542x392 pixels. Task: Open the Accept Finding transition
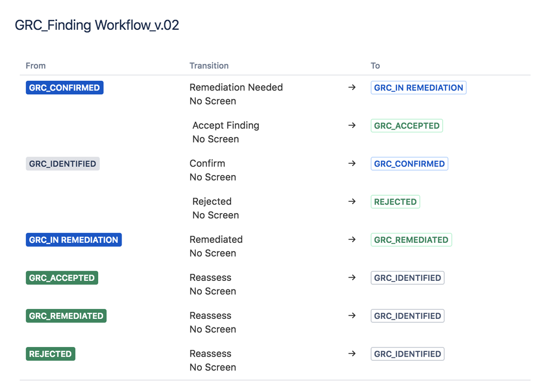(226, 125)
